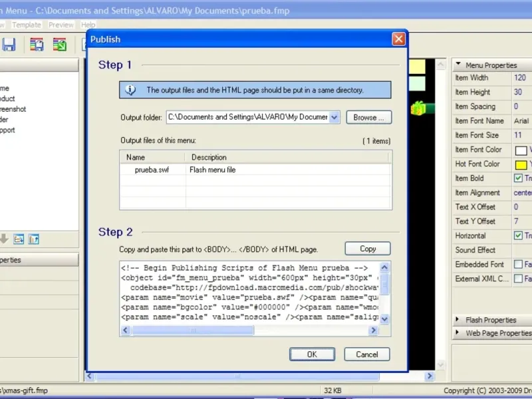Select the 'pport' item in left list

7,130
